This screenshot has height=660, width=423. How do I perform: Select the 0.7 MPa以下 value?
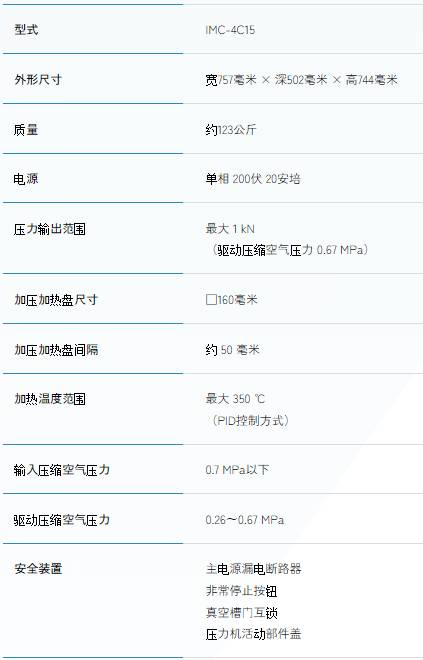click(237, 469)
